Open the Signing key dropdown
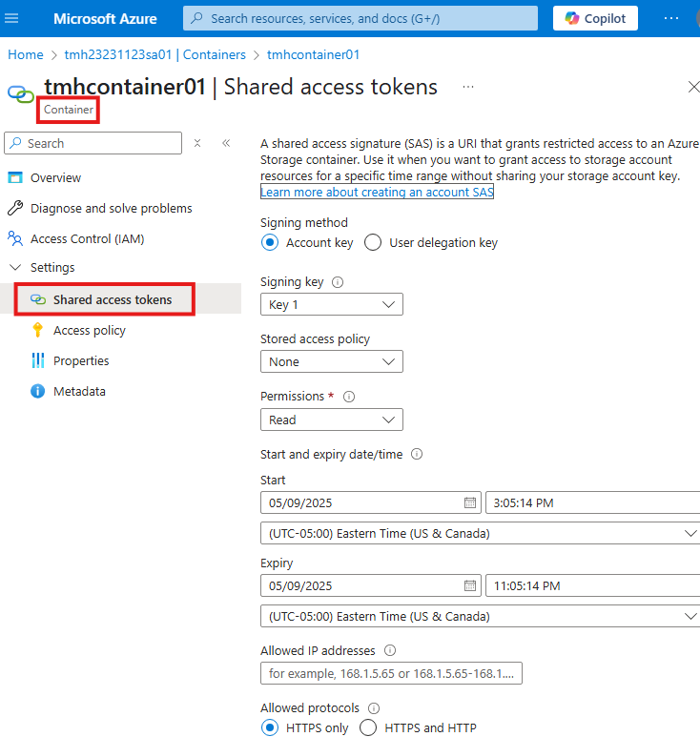The image size is (700, 737). pos(332,304)
